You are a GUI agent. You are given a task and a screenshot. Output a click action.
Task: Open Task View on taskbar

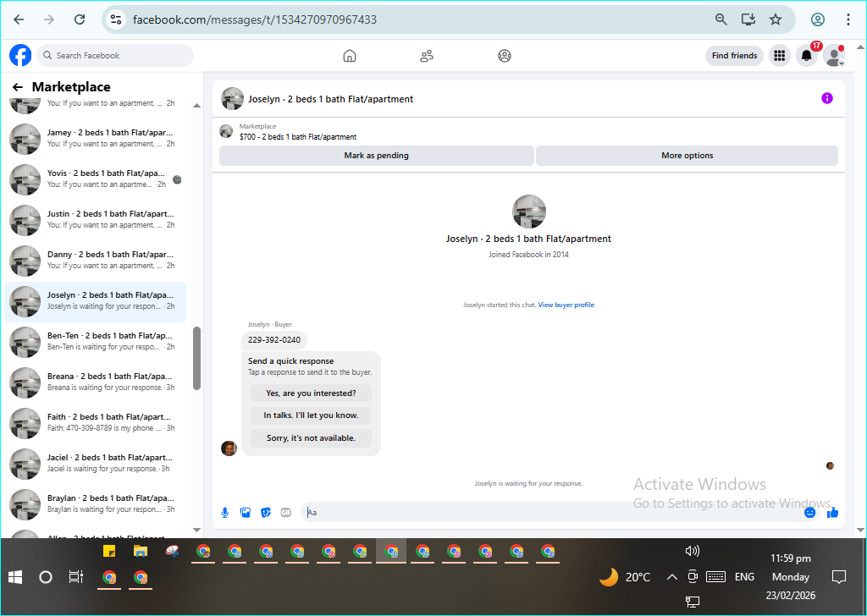[75, 577]
